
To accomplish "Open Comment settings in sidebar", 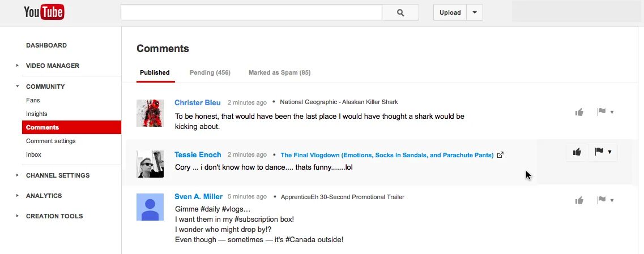I will [50, 141].
